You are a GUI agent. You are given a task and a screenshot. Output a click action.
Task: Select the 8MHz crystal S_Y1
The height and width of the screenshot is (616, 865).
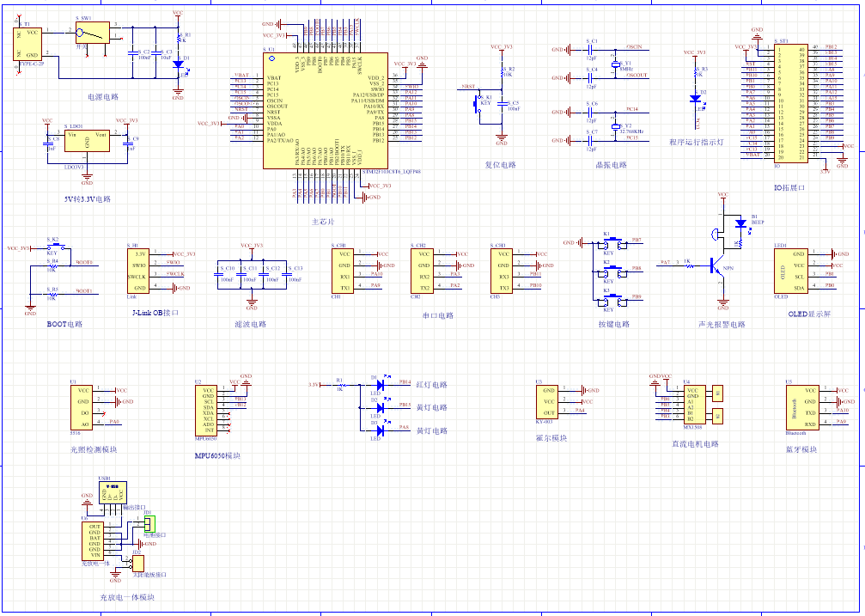click(616, 65)
